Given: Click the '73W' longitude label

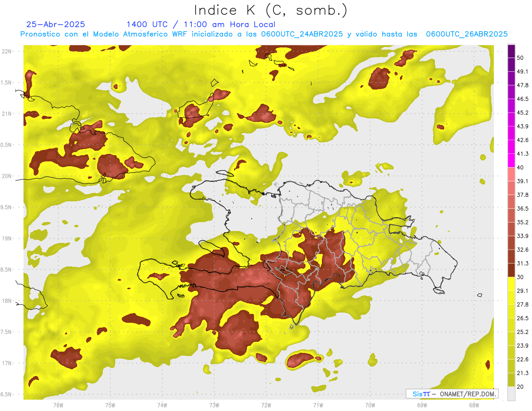Looking at the screenshot, I should tap(214, 405).
